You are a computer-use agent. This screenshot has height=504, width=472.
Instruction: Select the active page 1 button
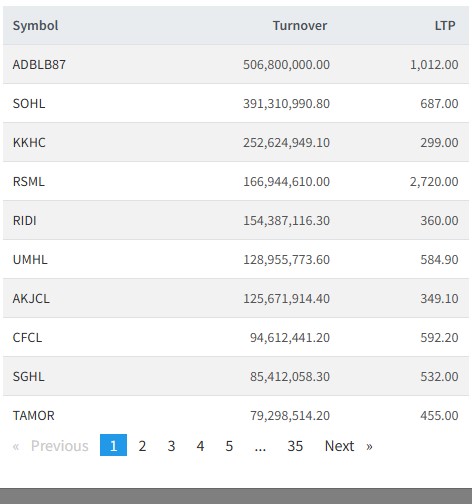[113, 445]
